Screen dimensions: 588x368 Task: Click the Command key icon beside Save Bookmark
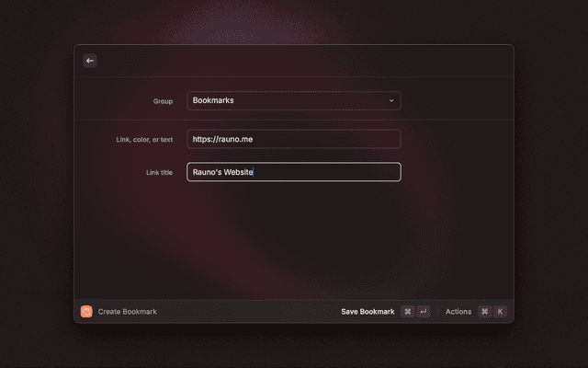click(407, 312)
